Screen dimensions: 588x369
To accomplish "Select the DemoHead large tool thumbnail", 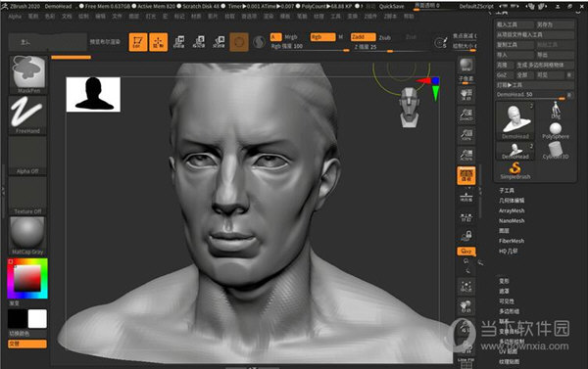I will tap(515, 121).
